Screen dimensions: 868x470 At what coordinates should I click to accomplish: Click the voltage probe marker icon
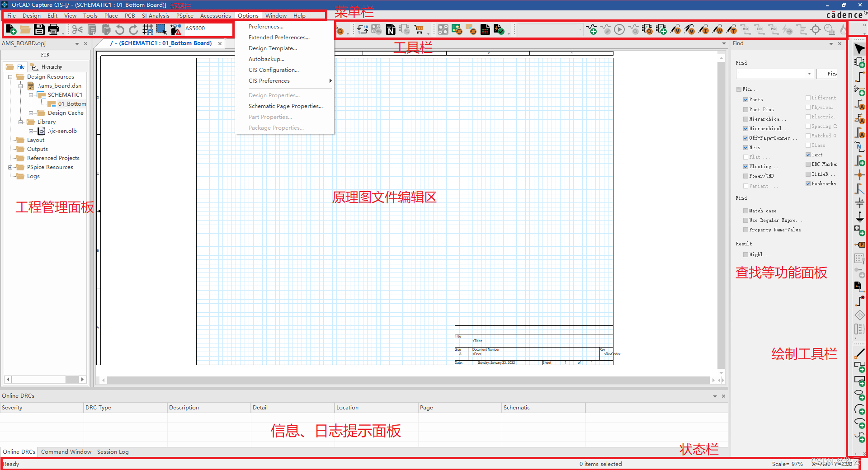tap(675, 30)
